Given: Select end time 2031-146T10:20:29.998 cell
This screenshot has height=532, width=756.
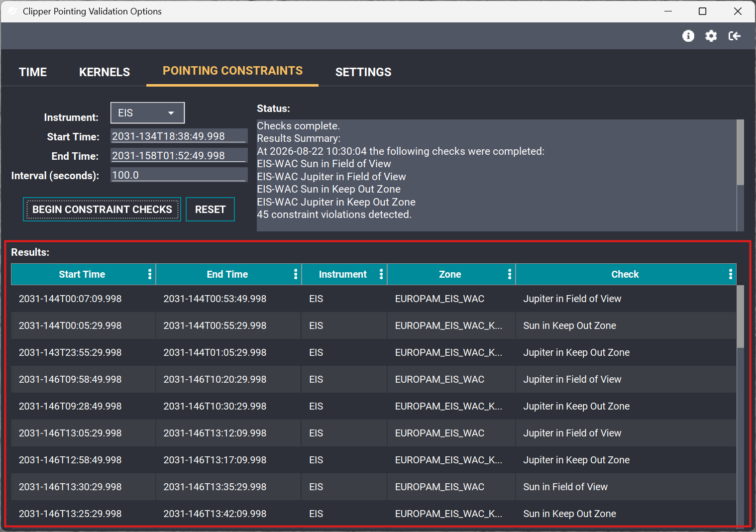Looking at the screenshot, I should pos(228,379).
